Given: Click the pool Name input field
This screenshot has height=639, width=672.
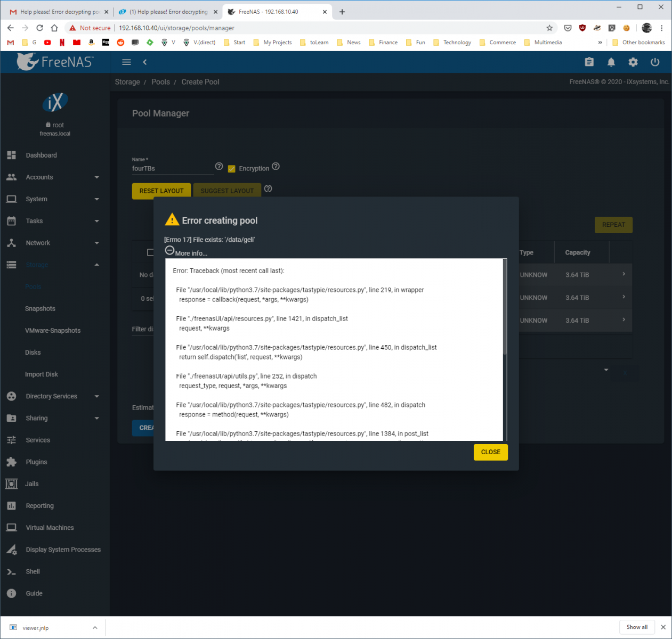Looking at the screenshot, I should pos(172,168).
